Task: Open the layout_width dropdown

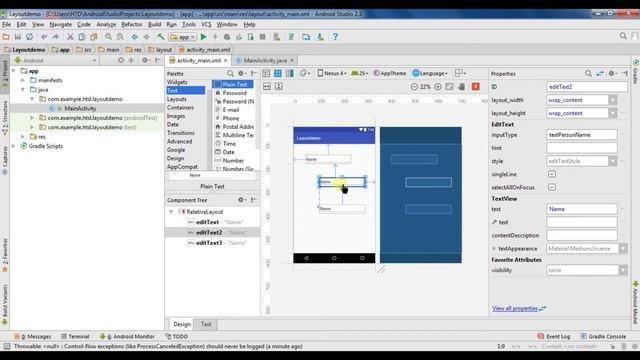Action: [x=613, y=100]
